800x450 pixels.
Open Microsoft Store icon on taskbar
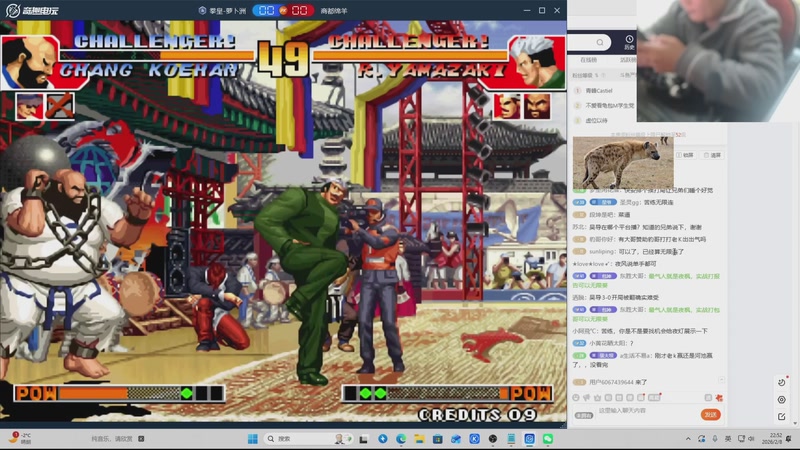click(x=438, y=439)
